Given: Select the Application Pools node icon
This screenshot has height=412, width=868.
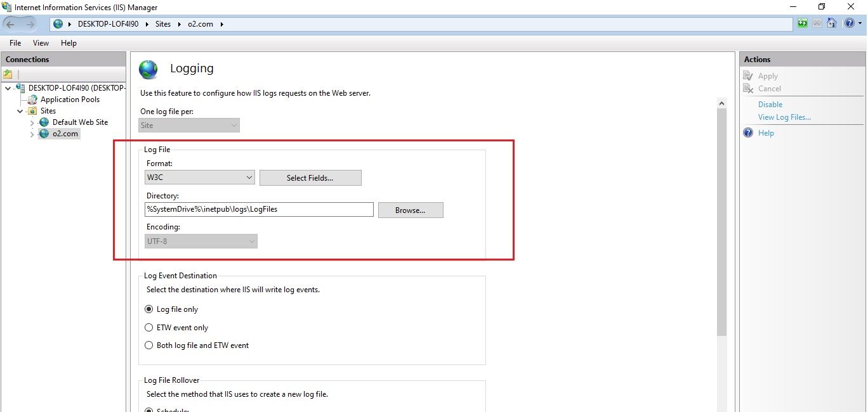Looking at the screenshot, I should (31, 99).
